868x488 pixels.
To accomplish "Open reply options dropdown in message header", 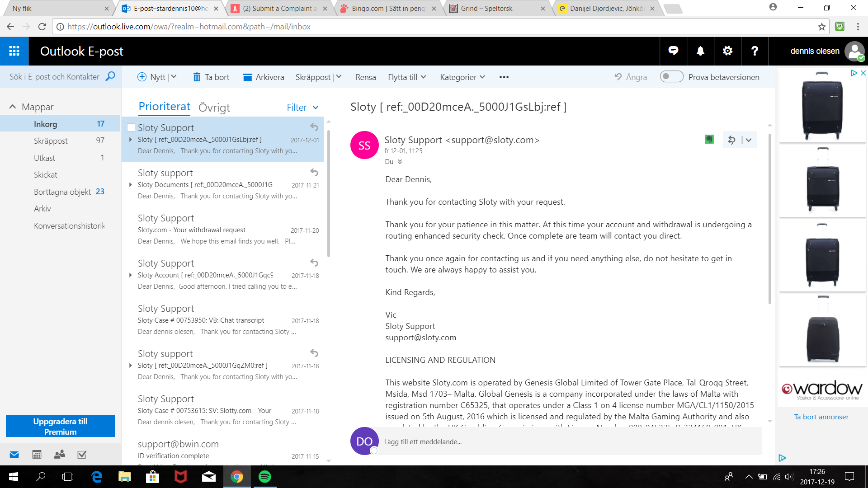I will [x=749, y=140].
